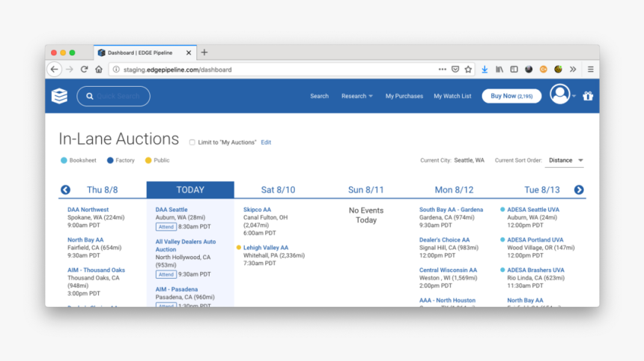644x361 pixels.
Task: Click Attend for All Valley Dealers Auto Auction
Action: tap(166, 274)
